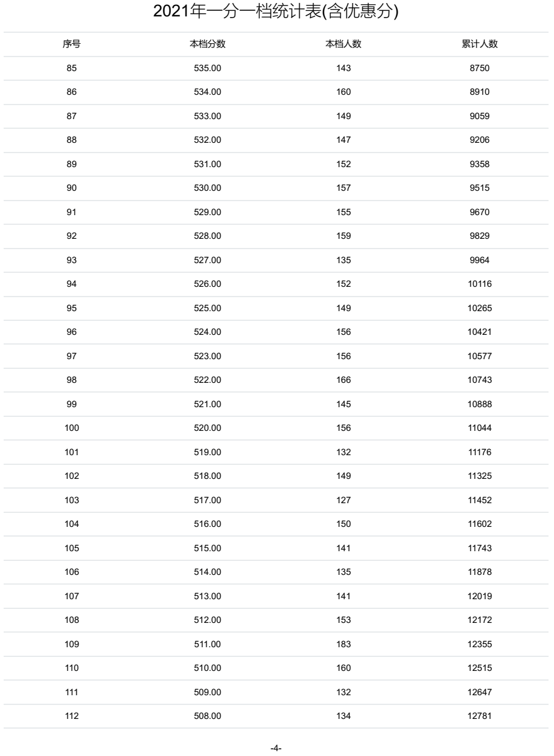Image resolution: width=554 pixels, height=756 pixels.
Task: Click cumulative count 9964
Action: click(479, 260)
